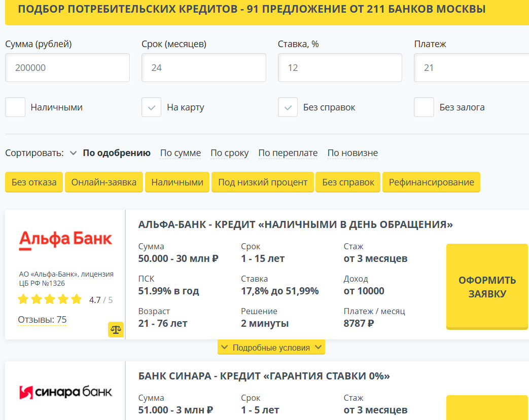This screenshot has height=420, width=529.
Task: Apply the Без отказа filter tag
Action: (x=34, y=182)
